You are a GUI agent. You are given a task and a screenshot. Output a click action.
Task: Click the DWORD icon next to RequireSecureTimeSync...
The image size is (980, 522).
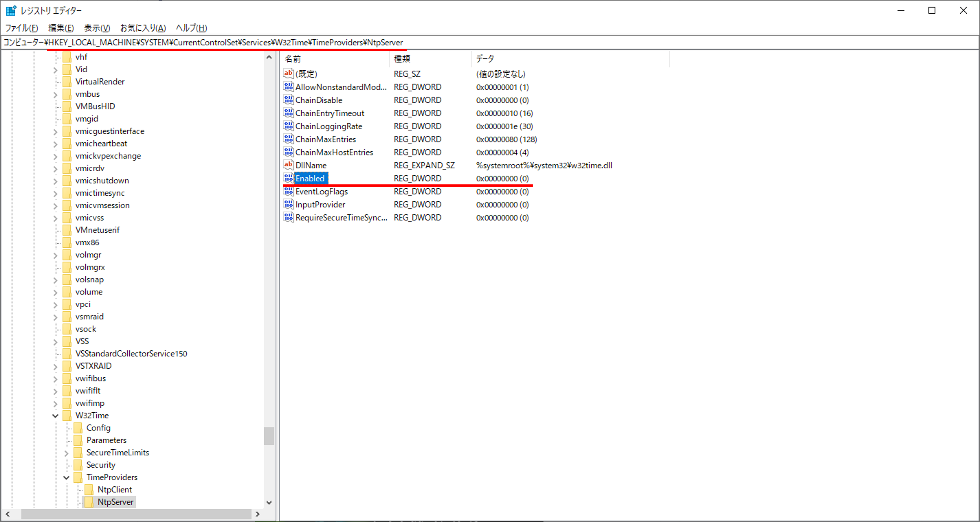tap(288, 217)
